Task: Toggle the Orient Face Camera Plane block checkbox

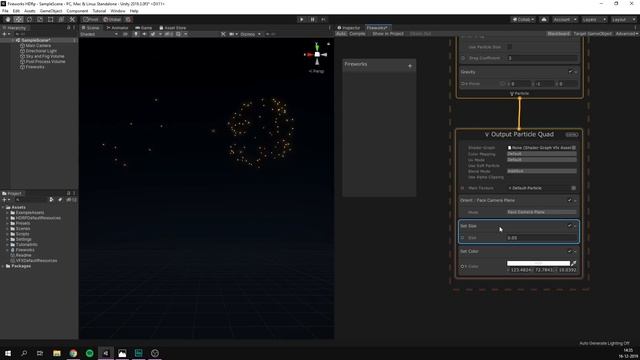Action: 570,200
